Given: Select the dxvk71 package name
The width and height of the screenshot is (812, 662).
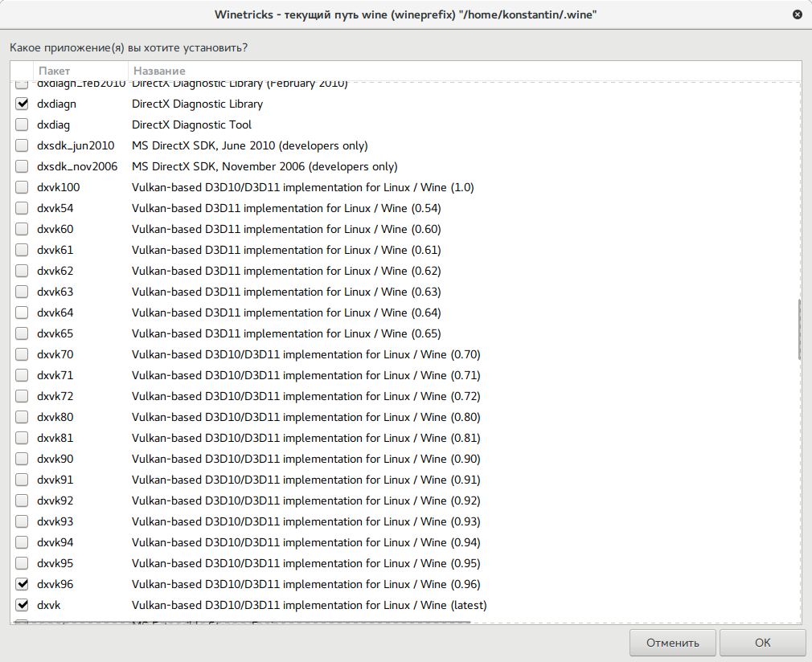Looking at the screenshot, I should coord(55,375).
